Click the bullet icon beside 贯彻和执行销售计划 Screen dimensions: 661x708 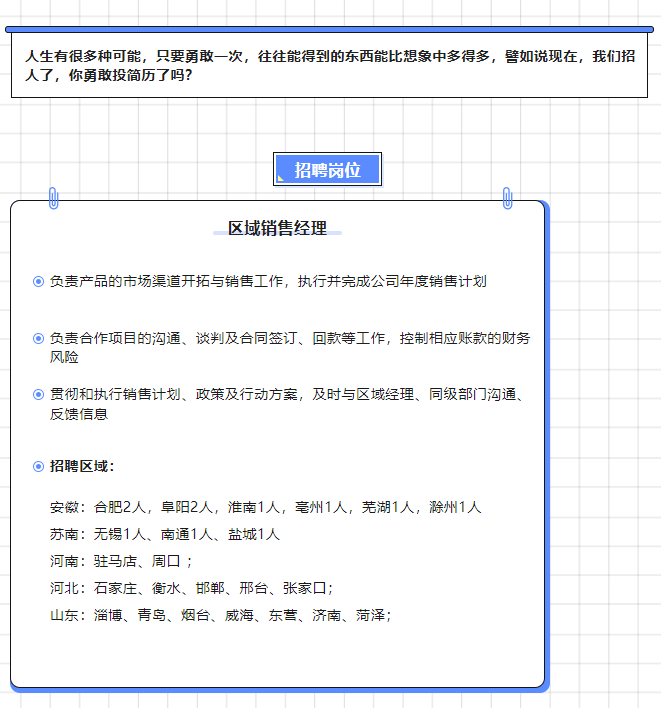[x=38, y=395]
